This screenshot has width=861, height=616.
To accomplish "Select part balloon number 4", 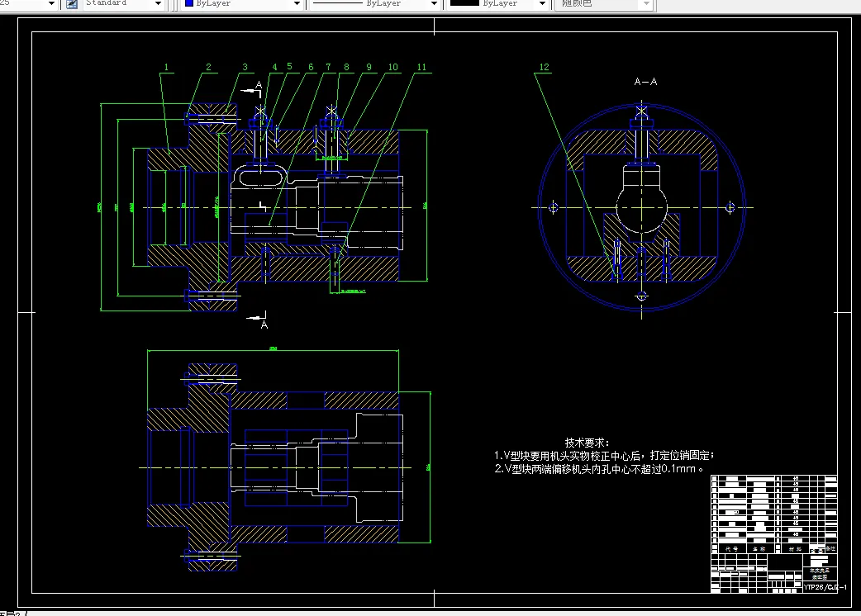I will click(274, 68).
